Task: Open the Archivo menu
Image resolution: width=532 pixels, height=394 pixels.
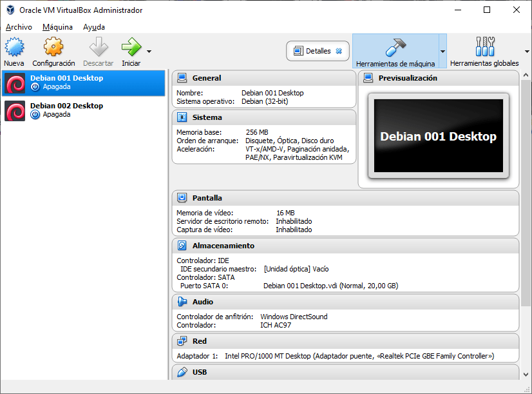Action: [19, 27]
